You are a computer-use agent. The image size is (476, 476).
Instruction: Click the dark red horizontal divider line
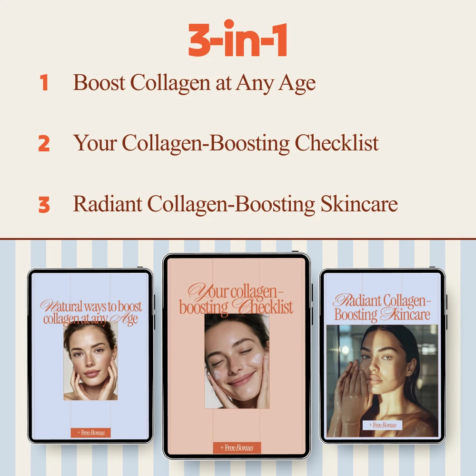[x=238, y=239]
